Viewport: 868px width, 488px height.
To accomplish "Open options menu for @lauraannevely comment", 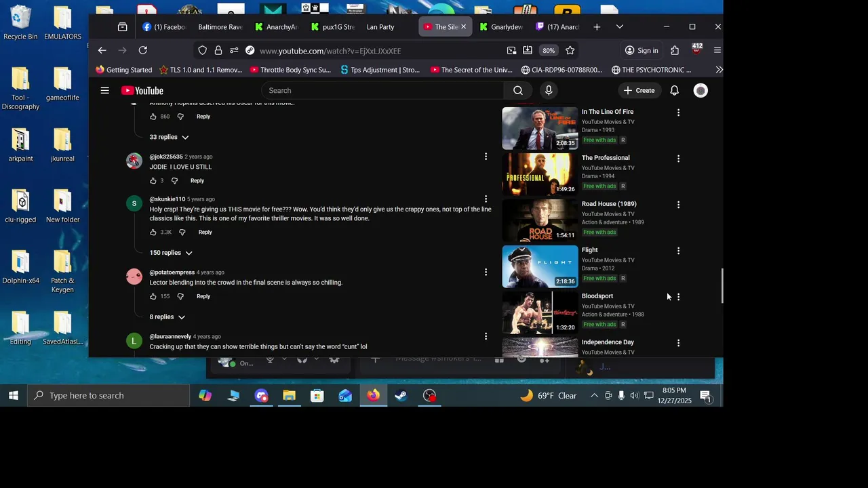I will click(486, 336).
